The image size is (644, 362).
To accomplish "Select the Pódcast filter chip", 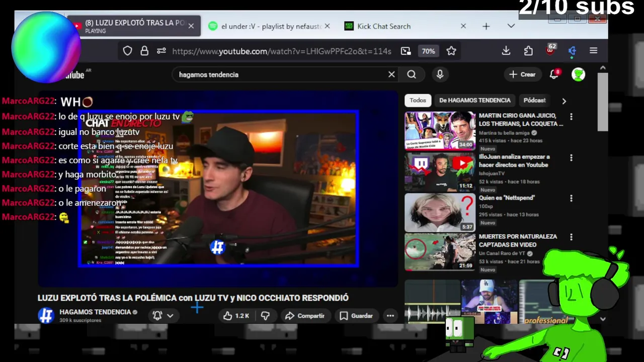I will (534, 100).
